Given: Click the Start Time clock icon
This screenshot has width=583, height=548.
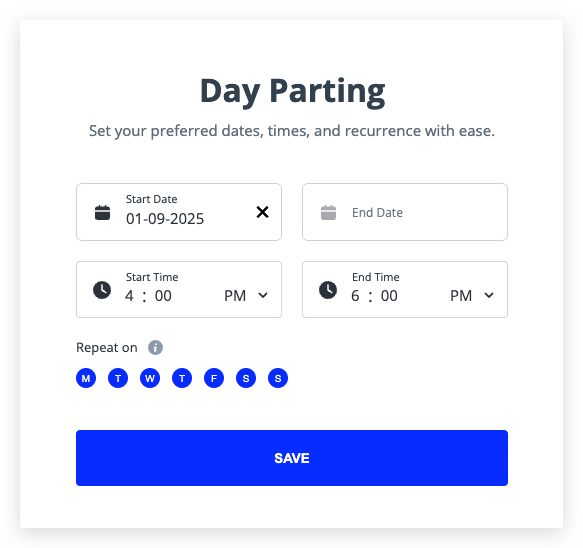Looking at the screenshot, I should click(x=102, y=290).
